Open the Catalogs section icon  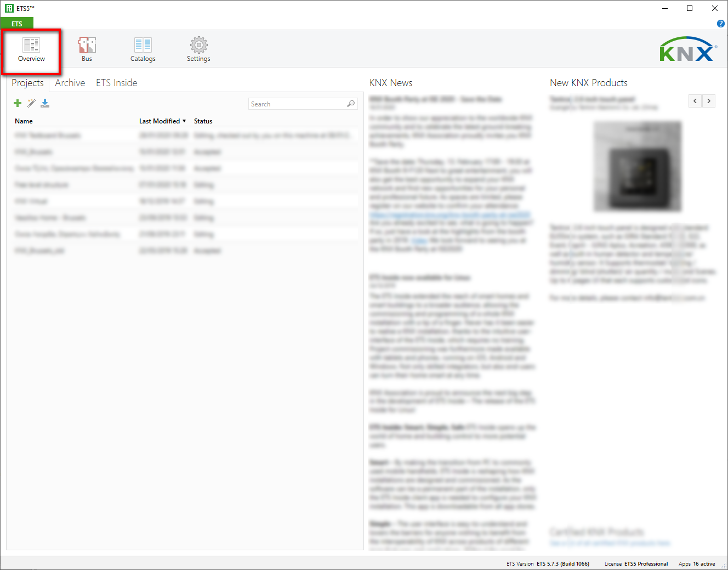pos(143,45)
